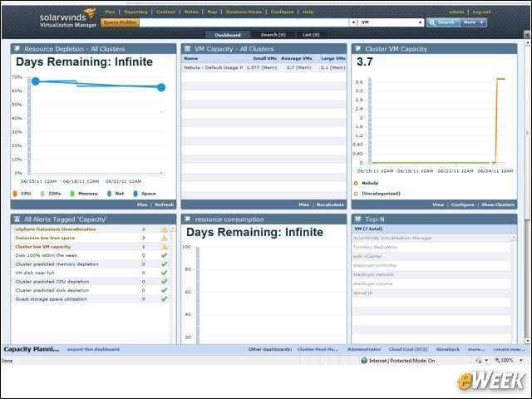Click Show Clusters in Cluster VM Capacity

pos(498,204)
